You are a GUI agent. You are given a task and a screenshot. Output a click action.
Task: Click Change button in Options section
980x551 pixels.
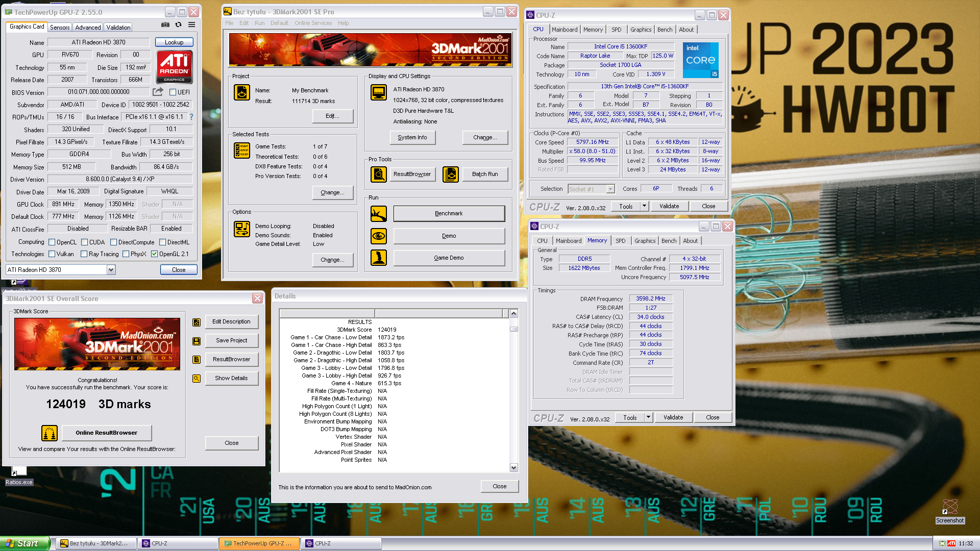click(332, 260)
